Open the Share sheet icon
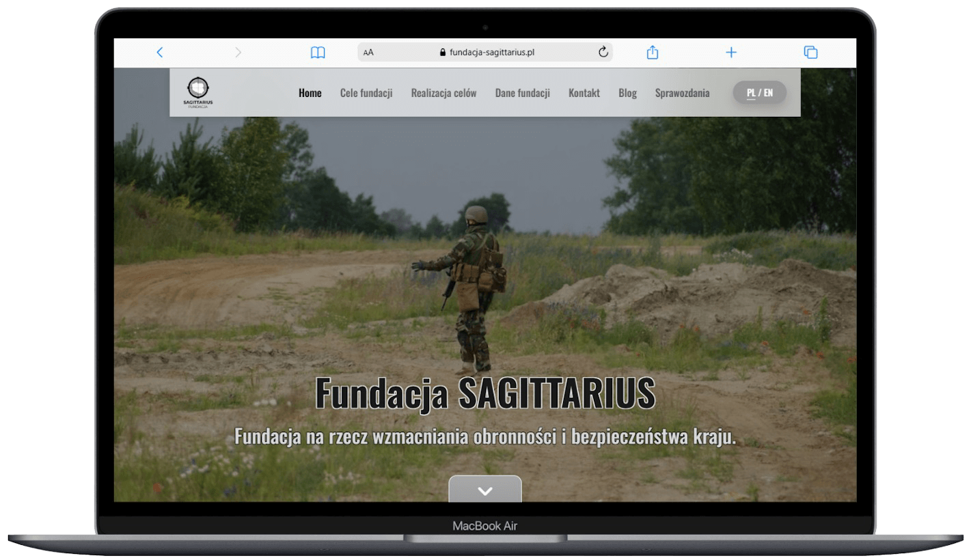 click(x=652, y=53)
